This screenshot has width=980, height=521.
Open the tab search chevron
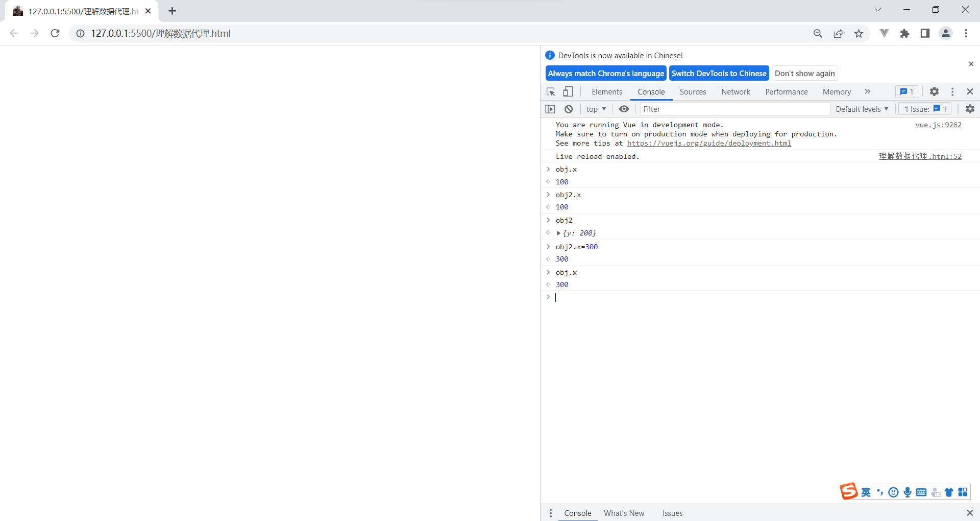point(877,10)
